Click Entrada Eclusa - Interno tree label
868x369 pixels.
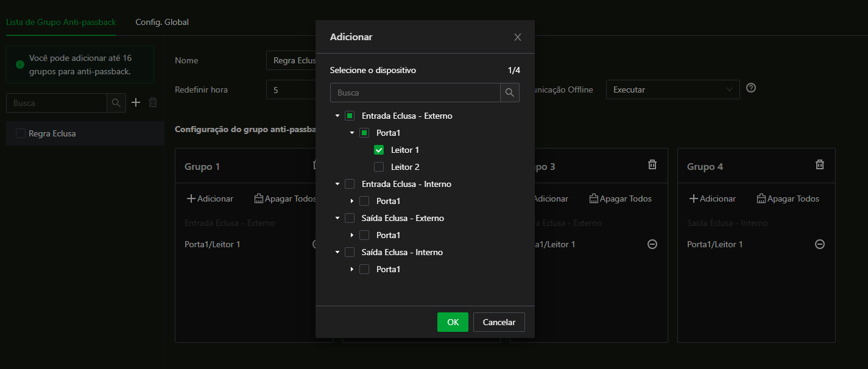point(406,184)
